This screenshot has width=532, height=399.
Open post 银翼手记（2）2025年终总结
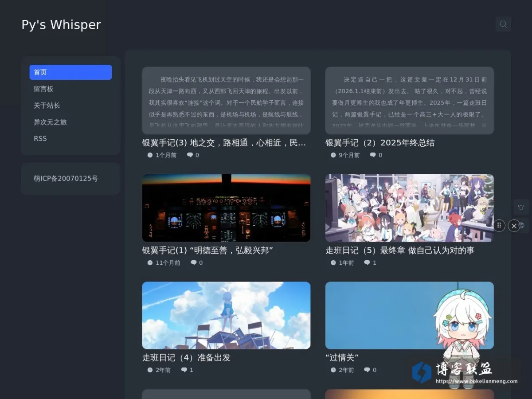[x=380, y=143]
